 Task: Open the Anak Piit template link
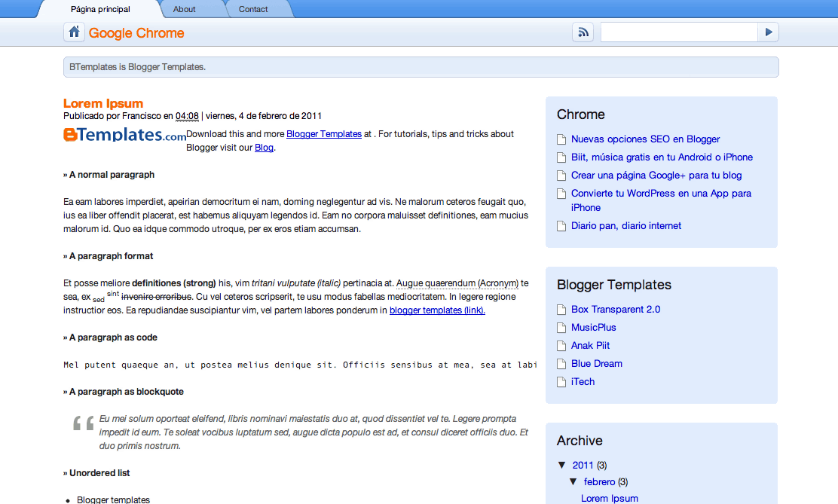point(590,346)
